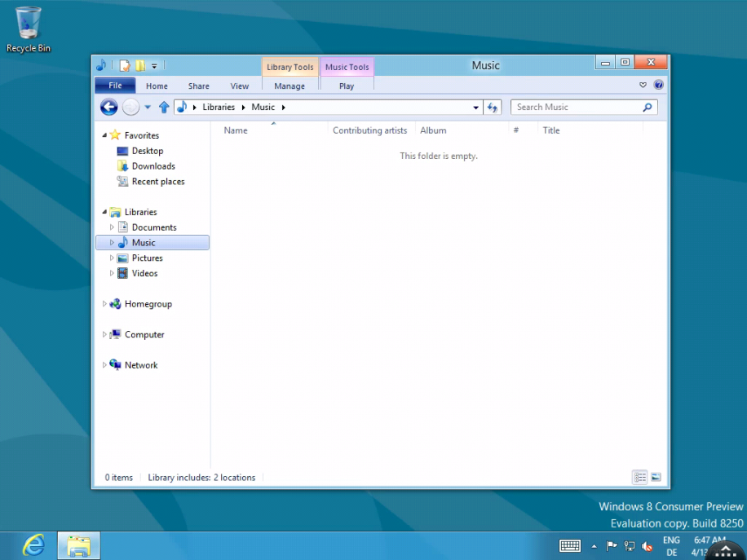Show hidden tray icons arrow
This screenshot has width=747, height=560.
click(594, 546)
